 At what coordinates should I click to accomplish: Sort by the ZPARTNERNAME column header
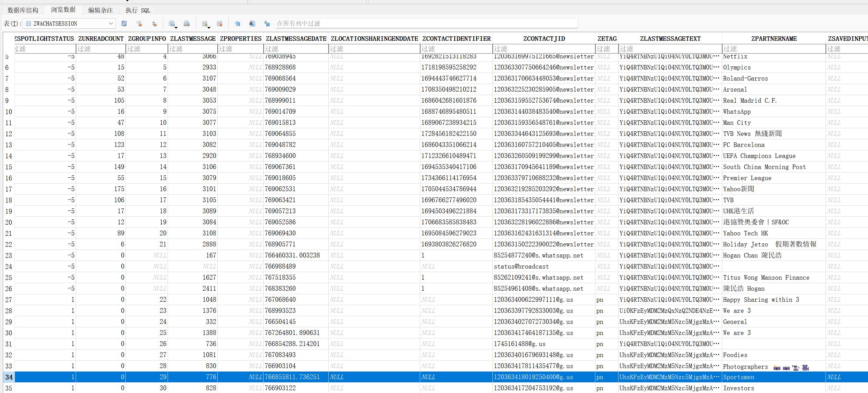click(774, 38)
